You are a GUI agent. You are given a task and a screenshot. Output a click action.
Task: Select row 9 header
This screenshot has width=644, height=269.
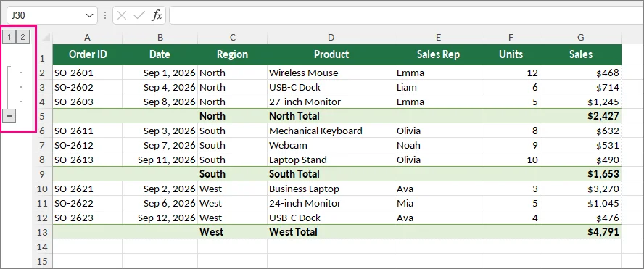(x=42, y=174)
